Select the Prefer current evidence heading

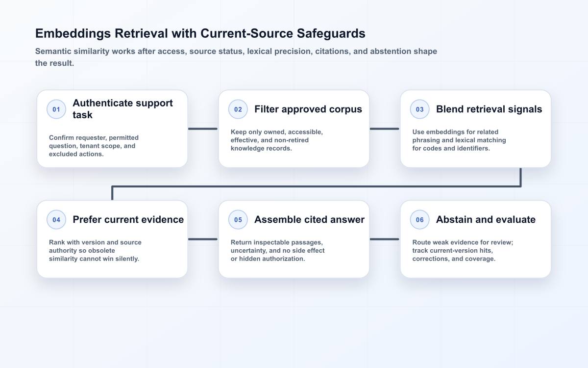coord(128,220)
